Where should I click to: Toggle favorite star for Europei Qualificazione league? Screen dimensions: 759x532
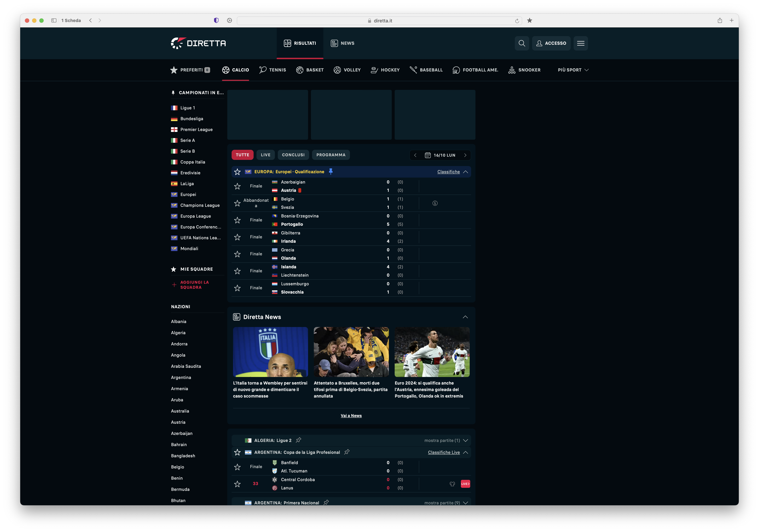click(x=237, y=172)
